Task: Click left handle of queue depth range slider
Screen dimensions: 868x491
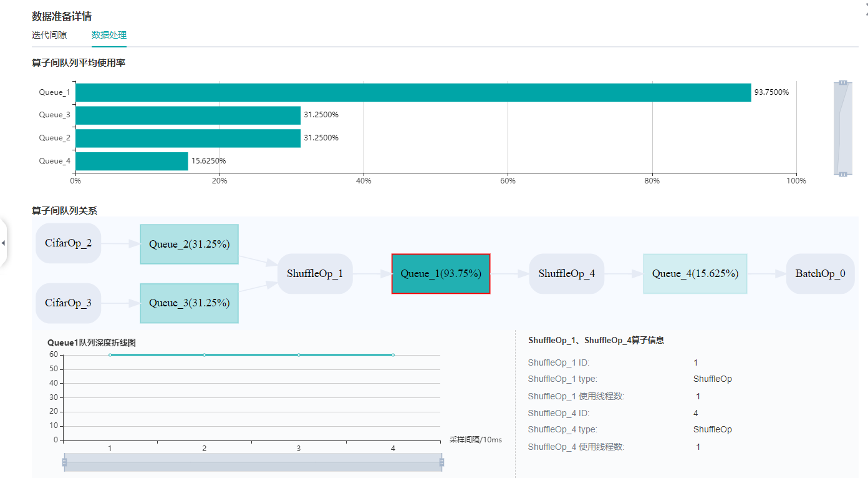Action: (x=64, y=462)
